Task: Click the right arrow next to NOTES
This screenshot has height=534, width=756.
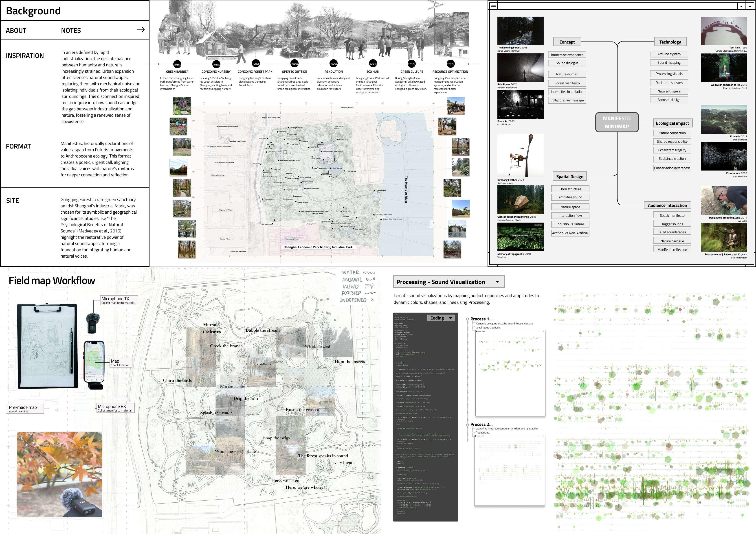Action: tap(141, 30)
